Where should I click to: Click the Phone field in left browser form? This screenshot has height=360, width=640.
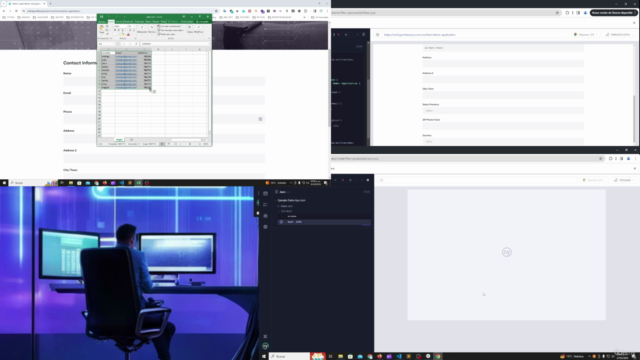[x=164, y=119]
